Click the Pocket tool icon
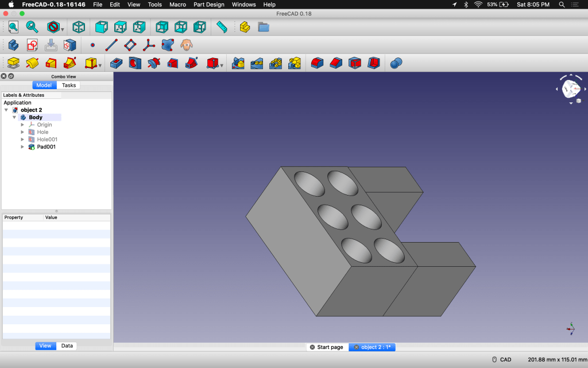The width and height of the screenshot is (588, 368). (x=116, y=63)
